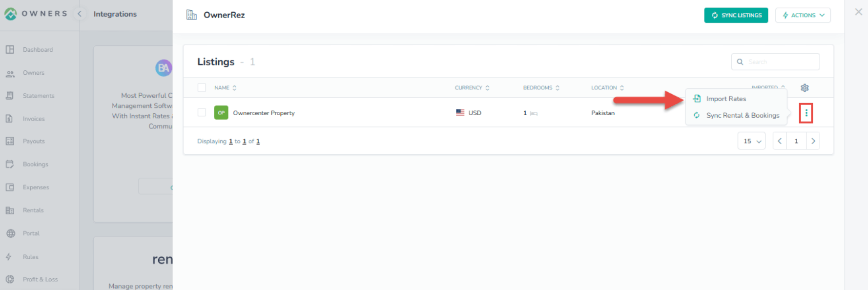Open Statements from the sidebar icon
The image size is (868, 290).
click(10, 96)
